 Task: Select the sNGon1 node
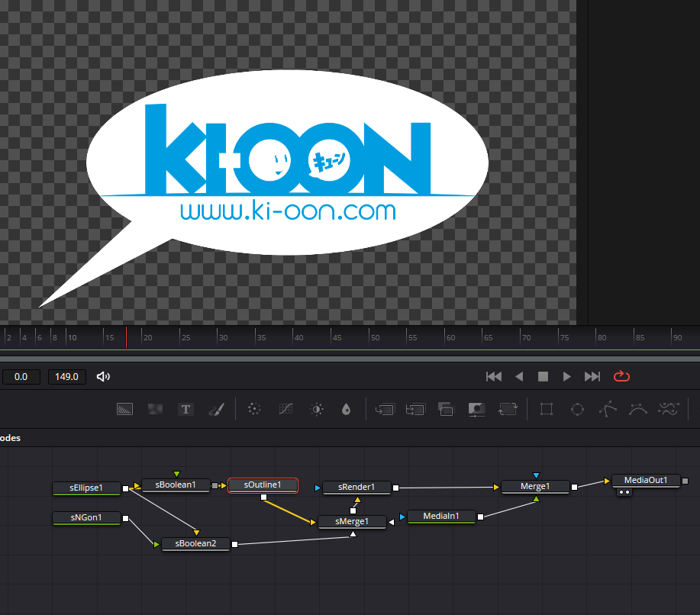click(x=86, y=517)
